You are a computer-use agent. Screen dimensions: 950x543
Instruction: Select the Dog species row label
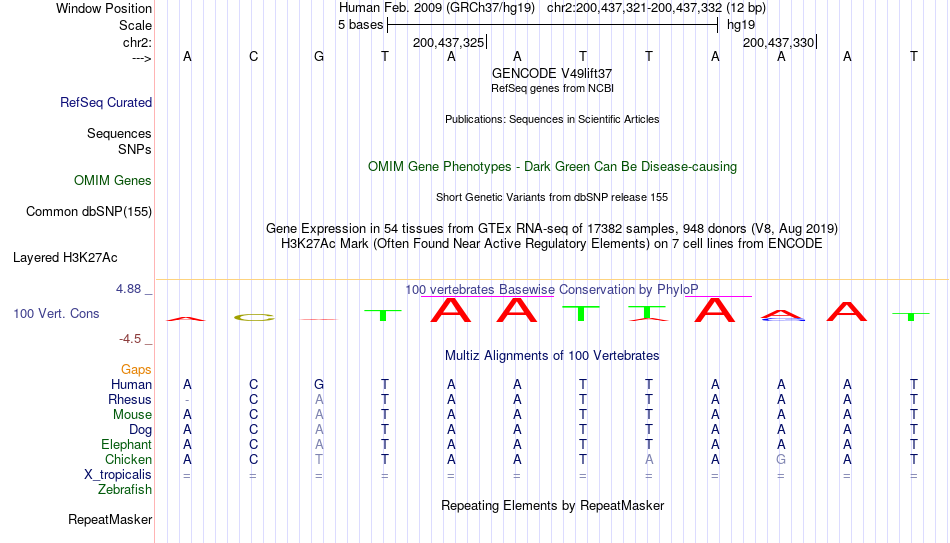tap(141, 430)
